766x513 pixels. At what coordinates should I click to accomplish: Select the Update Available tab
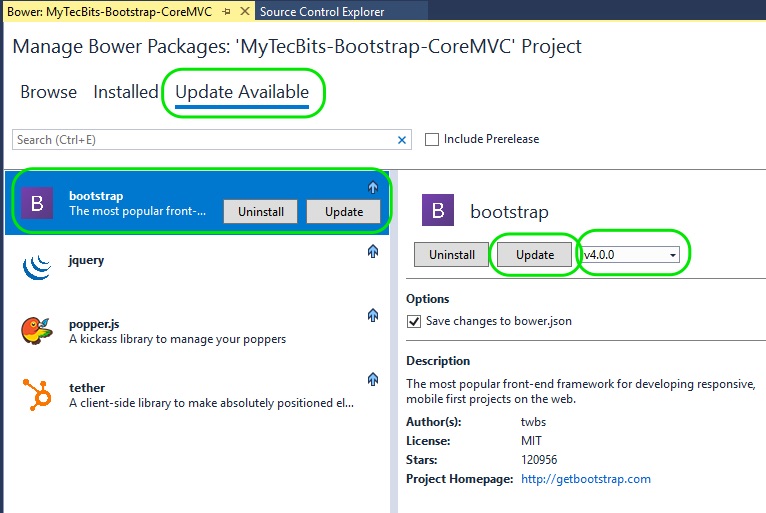[242, 92]
